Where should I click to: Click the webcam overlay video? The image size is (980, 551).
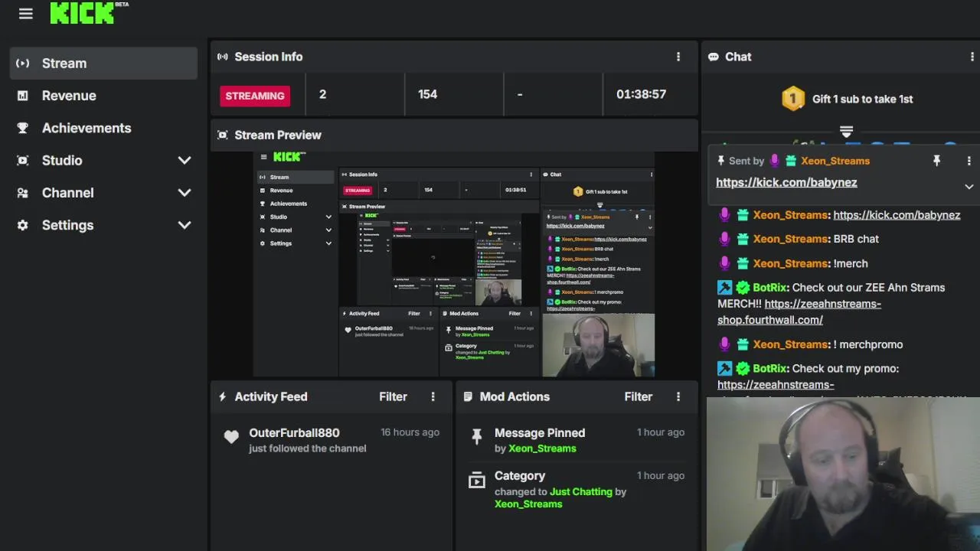coord(843,473)
